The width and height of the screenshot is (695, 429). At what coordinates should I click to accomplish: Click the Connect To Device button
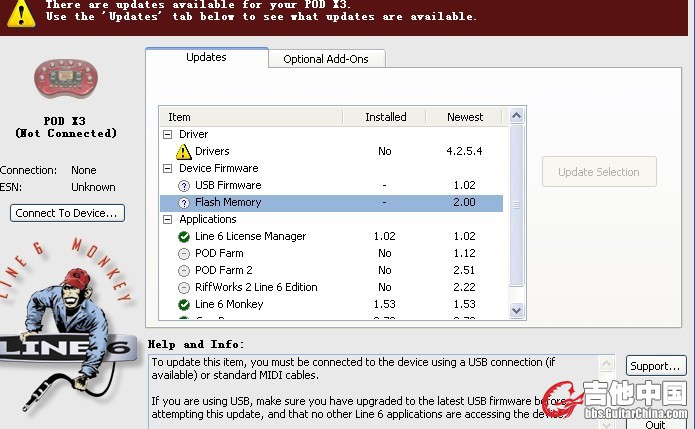(x=67, y=213)
